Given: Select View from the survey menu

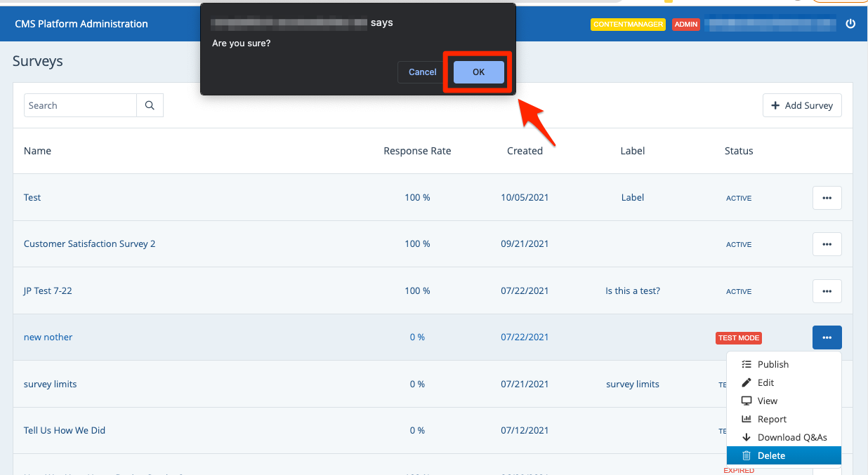Looking at the screenshot, I should [x=767, y=401].
